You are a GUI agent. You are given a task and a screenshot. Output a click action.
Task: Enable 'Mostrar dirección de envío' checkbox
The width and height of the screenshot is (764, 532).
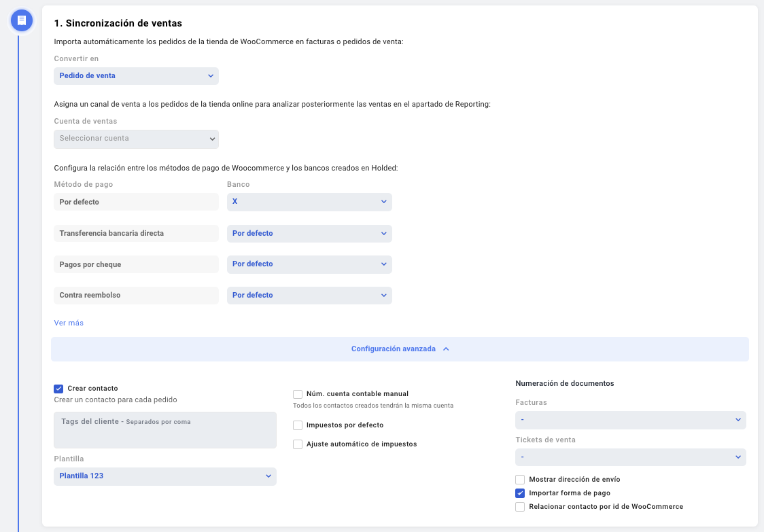[520, 480]
